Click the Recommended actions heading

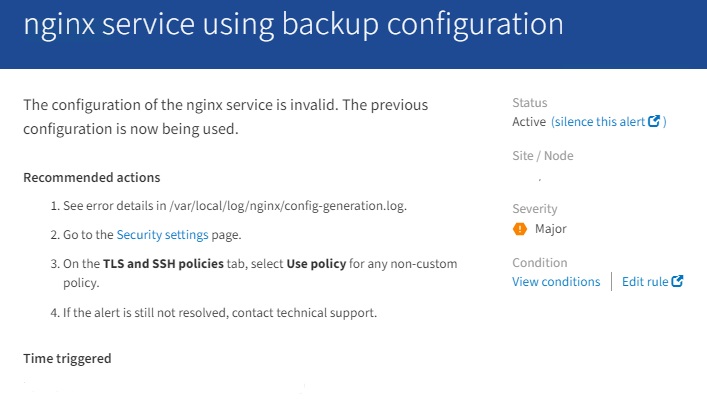92,178
